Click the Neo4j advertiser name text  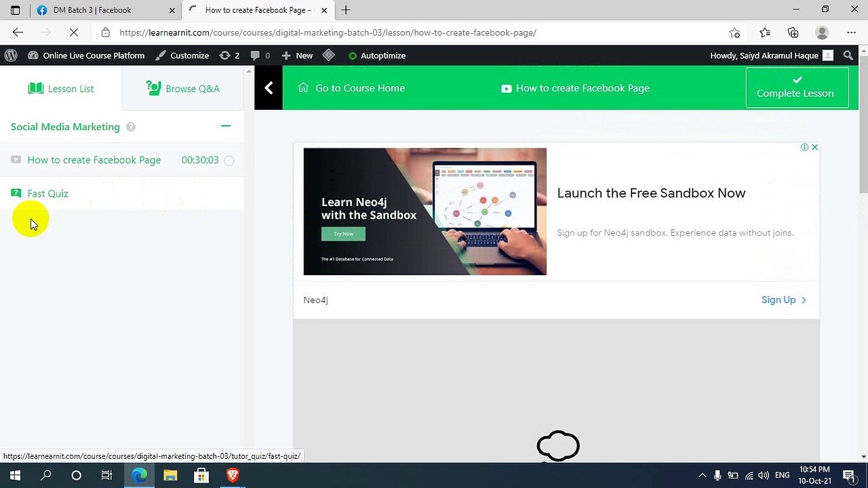316,300
